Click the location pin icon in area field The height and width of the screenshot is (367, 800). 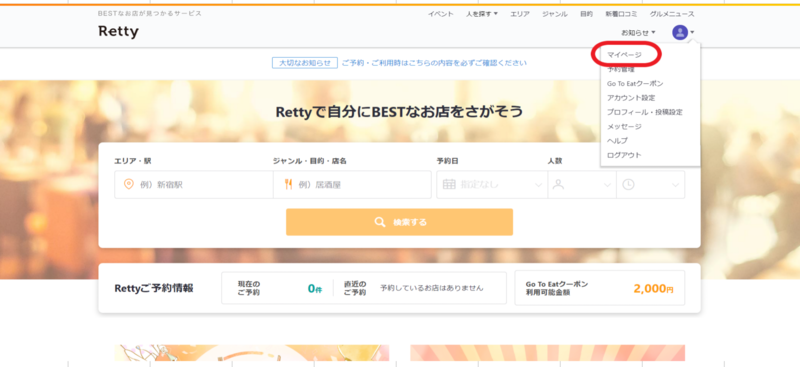coord(129,184)
